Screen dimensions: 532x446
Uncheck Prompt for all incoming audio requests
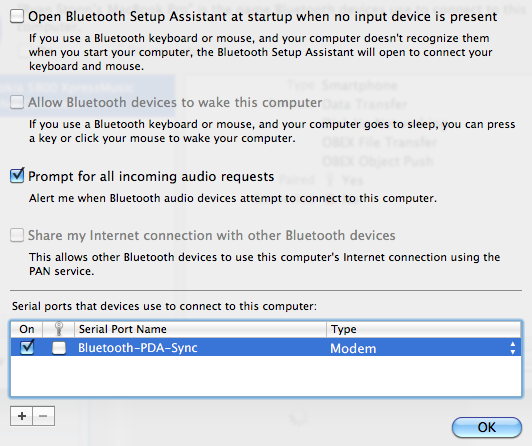tap(17, 176)
